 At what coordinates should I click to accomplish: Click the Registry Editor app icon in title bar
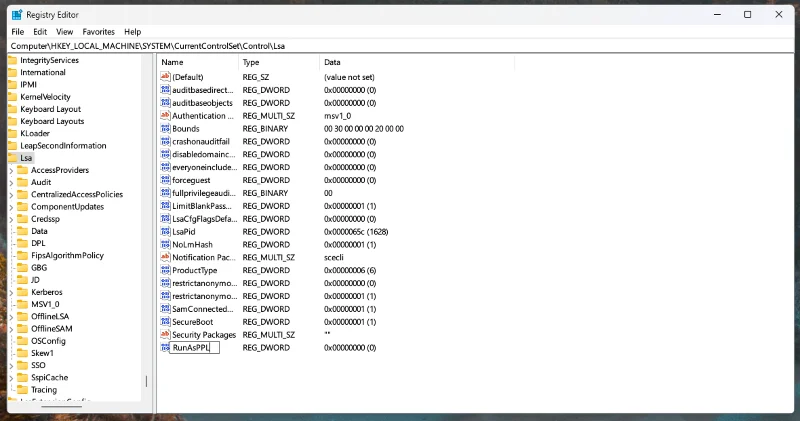[14, 14]
